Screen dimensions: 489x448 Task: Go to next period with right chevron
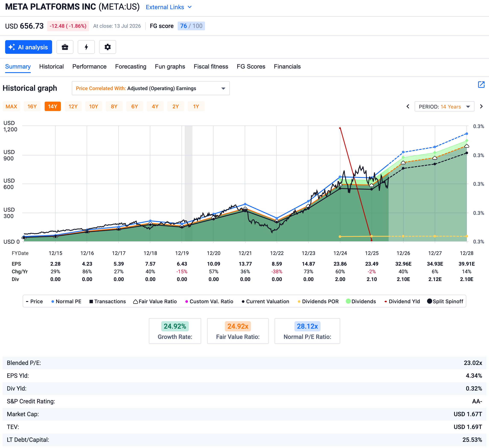point(481,107)
